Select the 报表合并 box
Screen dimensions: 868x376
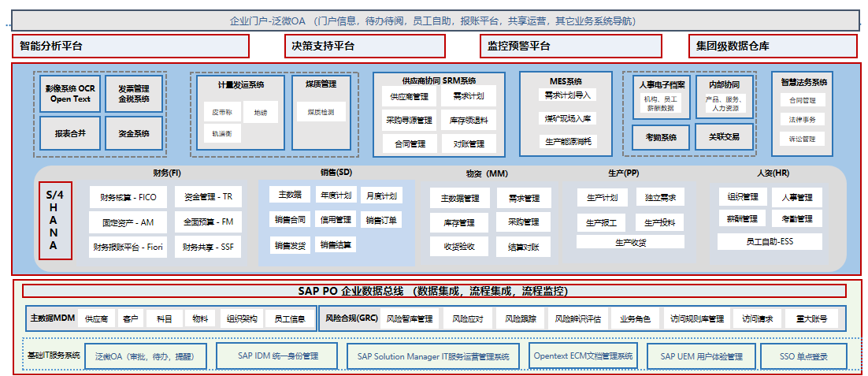coord(70,133)
